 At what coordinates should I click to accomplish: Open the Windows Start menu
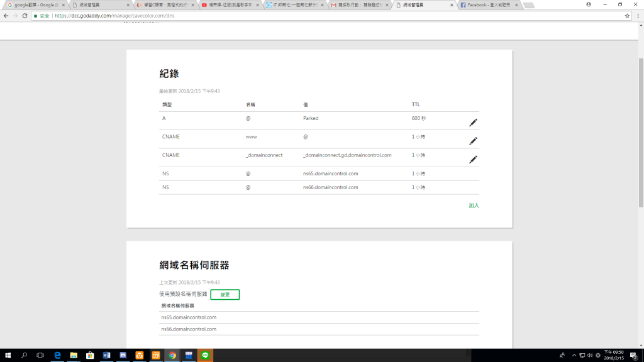[8, 356]
